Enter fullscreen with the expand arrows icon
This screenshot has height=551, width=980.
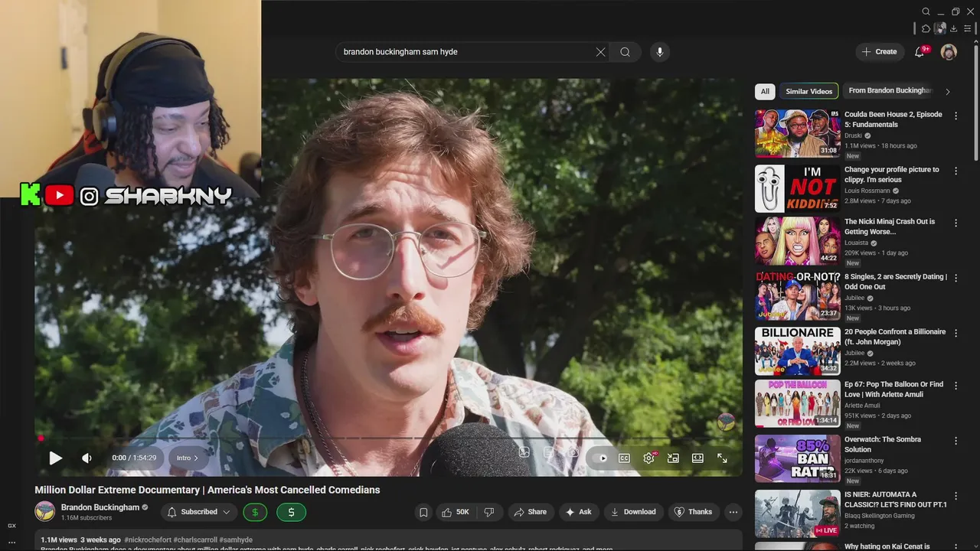(722, 458)
